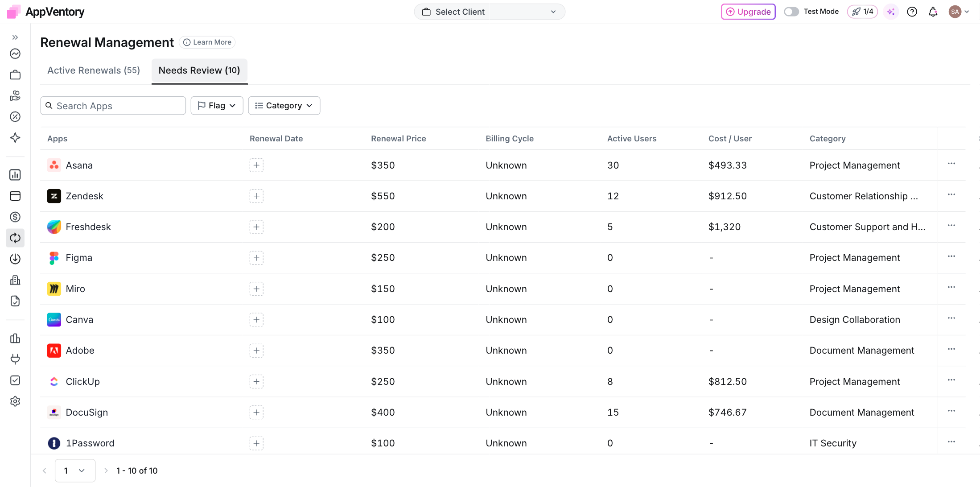The width and height of the screenshot is (980, 487).
Task: Add renewal date for DocuSign
Action: 256,413
